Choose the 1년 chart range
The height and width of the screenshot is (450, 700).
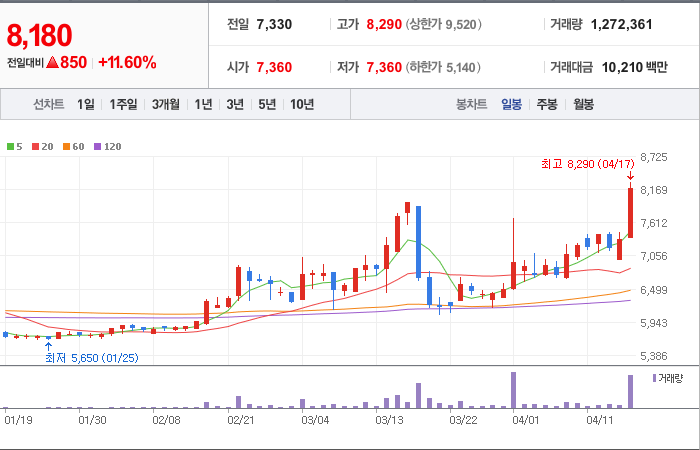click(203, 104)
